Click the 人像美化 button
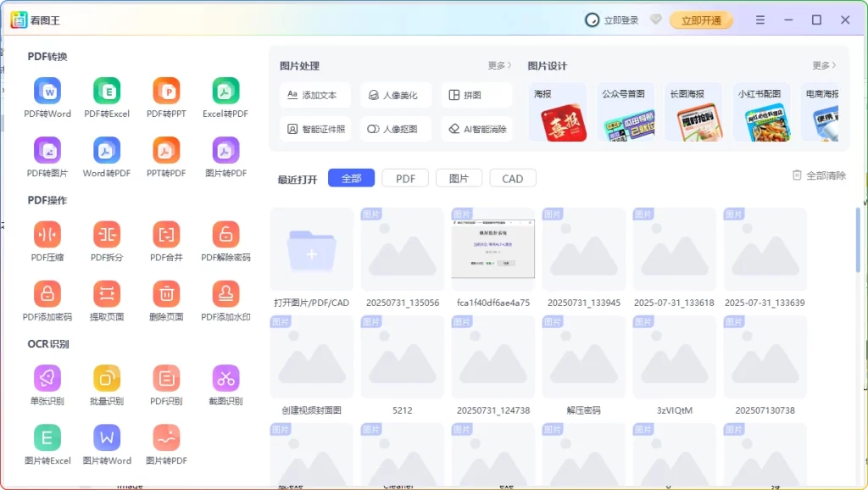The height and width of the screenshot is (490, 868). point(396,95)
